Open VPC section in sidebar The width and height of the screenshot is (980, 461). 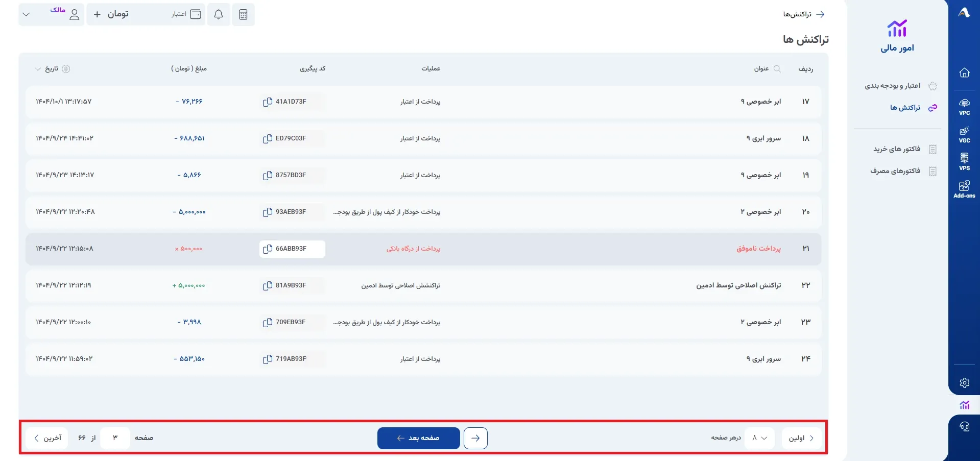tap(964, 107)
